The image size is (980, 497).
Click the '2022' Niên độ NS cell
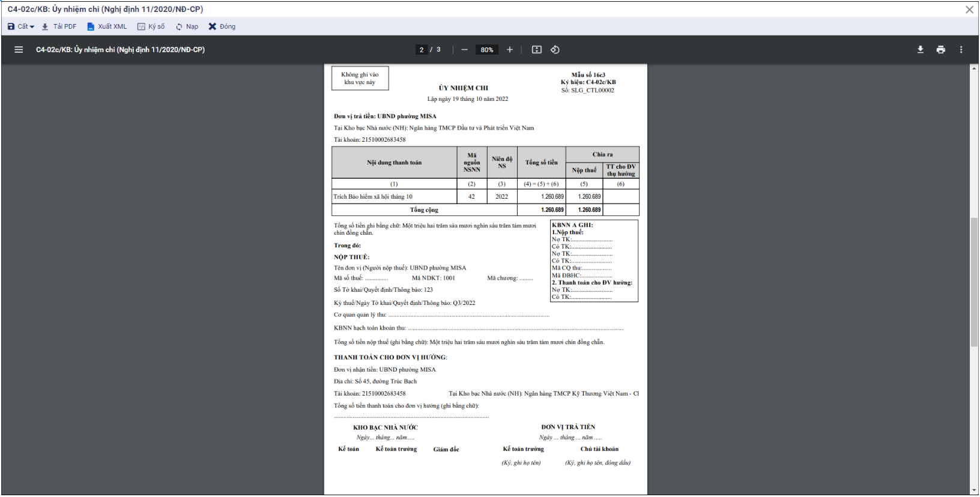(x=502, y=197)
